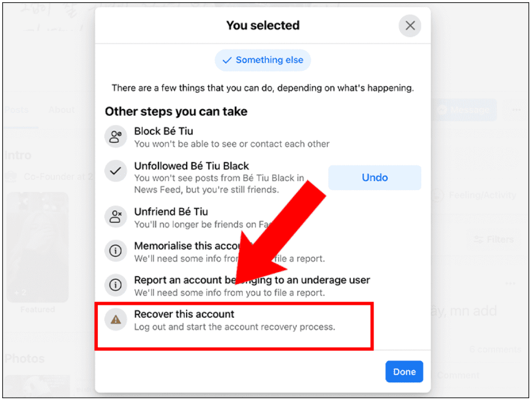Viewport: 532px width, 401px height.
Task: Click the Unfriend Bé Tiu person icon
Action: point(115,217)
